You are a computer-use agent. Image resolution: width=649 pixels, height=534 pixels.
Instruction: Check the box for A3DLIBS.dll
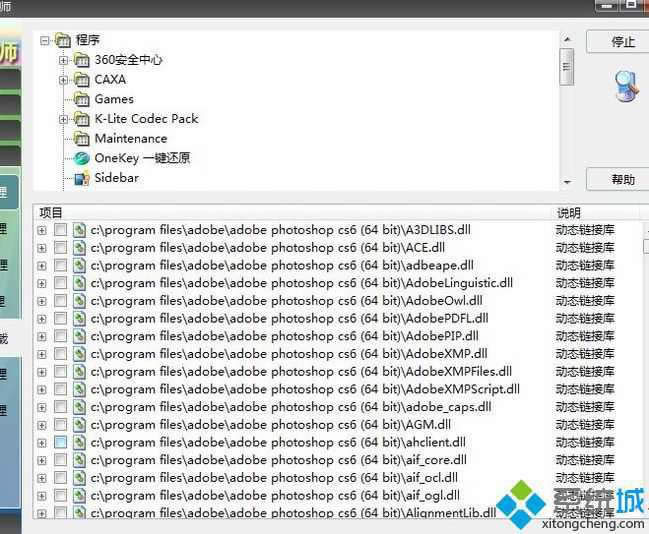(x=60, y=230)
